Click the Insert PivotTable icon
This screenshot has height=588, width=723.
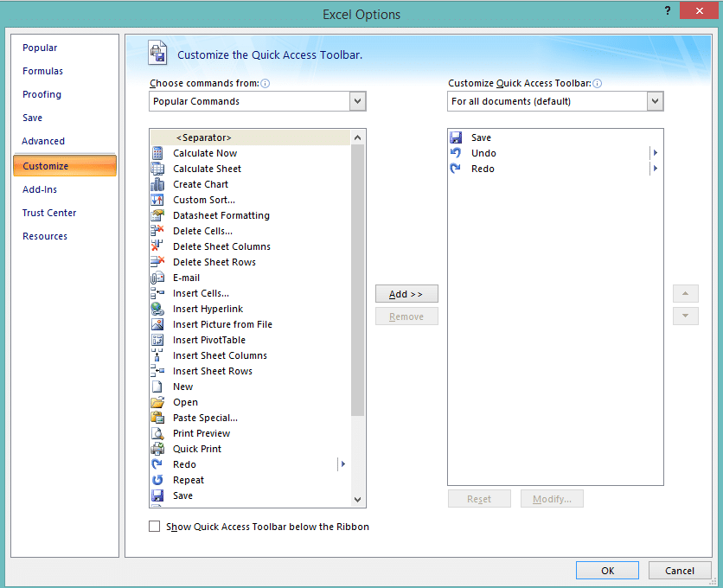157,340
